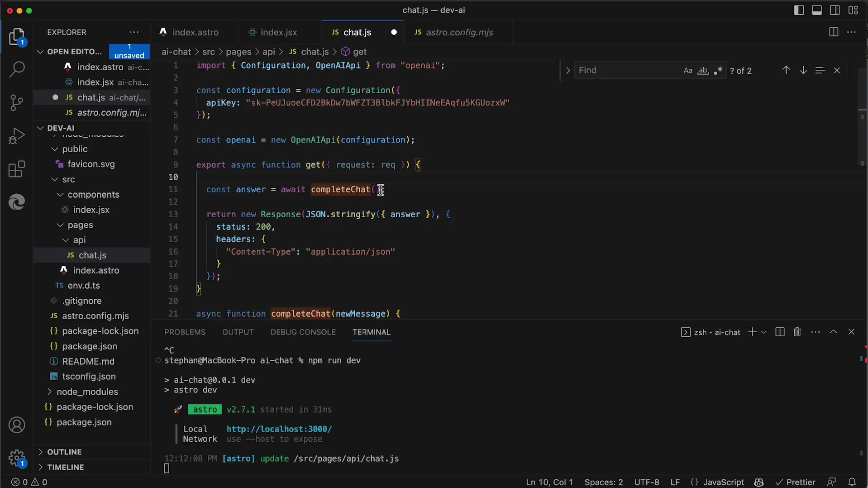This screenshot has width=868, height=488.
Task: Collapse the Open Editors section
Action: pos(40,52)
